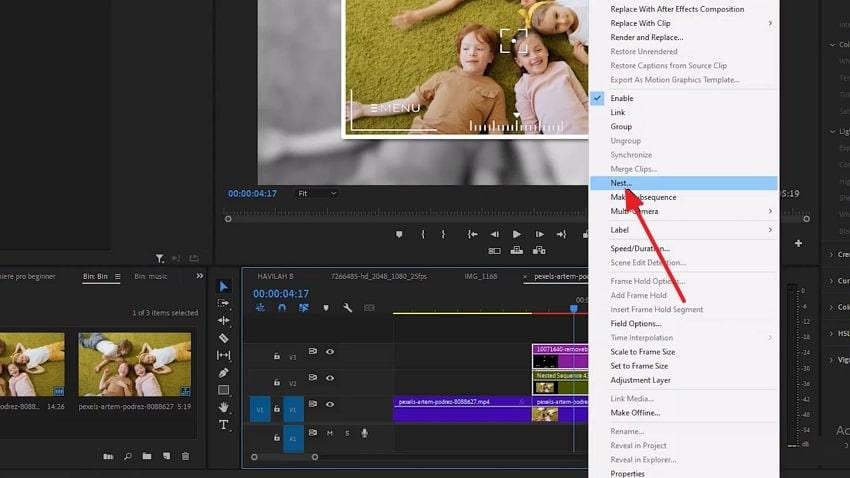Click the trash icon in the bin panel
Screen dimensions: 850x478
click(185, 457)
